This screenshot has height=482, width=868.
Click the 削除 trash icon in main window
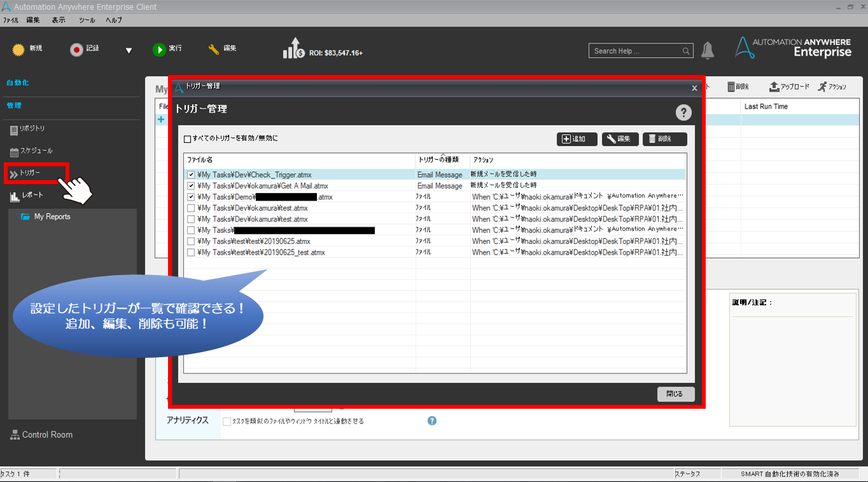(732, 87)
